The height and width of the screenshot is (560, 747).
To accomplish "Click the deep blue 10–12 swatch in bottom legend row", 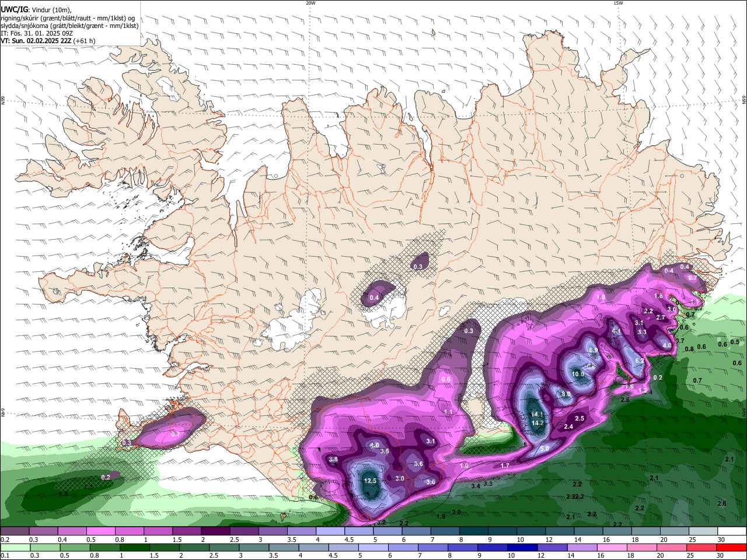I will click(x=523, y=547).
